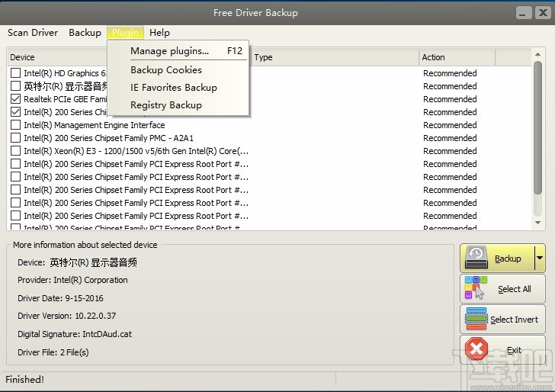The height and width of the screenshot is (392, 555).
Task: Tick the 英特尔(R) 显示器音频 checkbox
Action: pyautogui.click(x=15, y=86)
